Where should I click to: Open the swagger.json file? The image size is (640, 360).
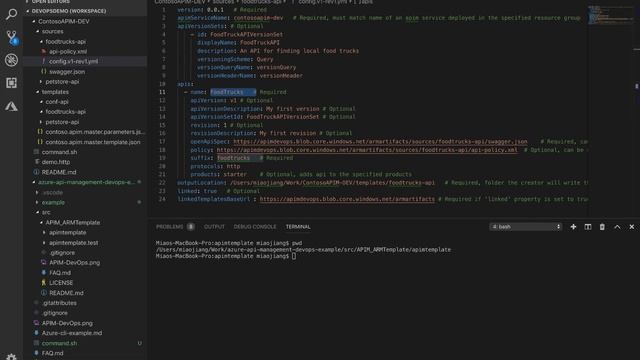point(67,71)
